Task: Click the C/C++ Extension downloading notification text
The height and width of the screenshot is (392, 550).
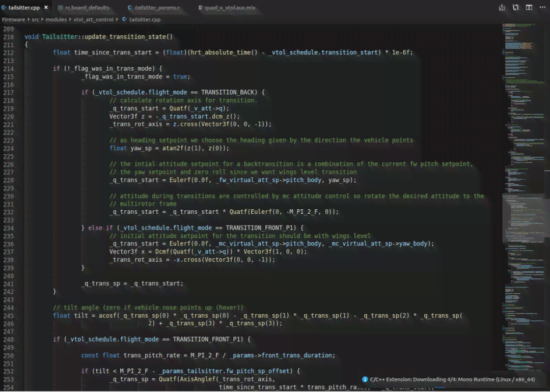Action: (x=452, y=379)
